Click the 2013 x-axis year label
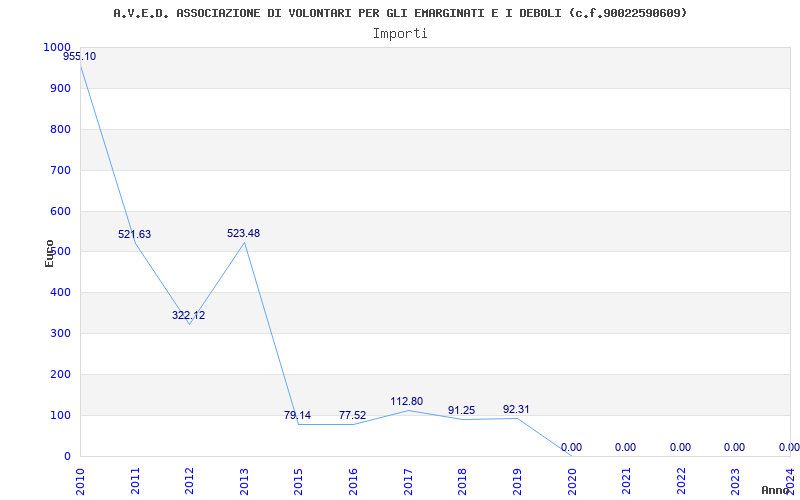Image resolution: width=800 pixels, height=500 pixels. click(x=244, y=478)
